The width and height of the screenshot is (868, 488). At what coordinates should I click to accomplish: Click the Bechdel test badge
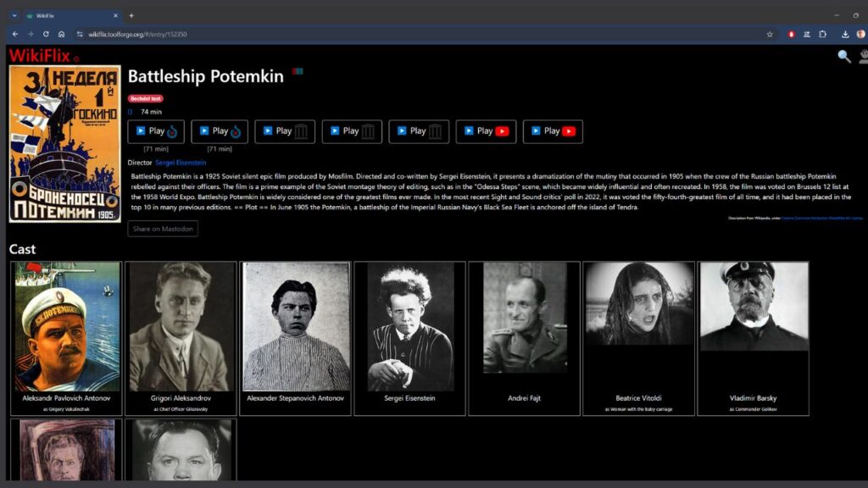click(x=146, y=98)
